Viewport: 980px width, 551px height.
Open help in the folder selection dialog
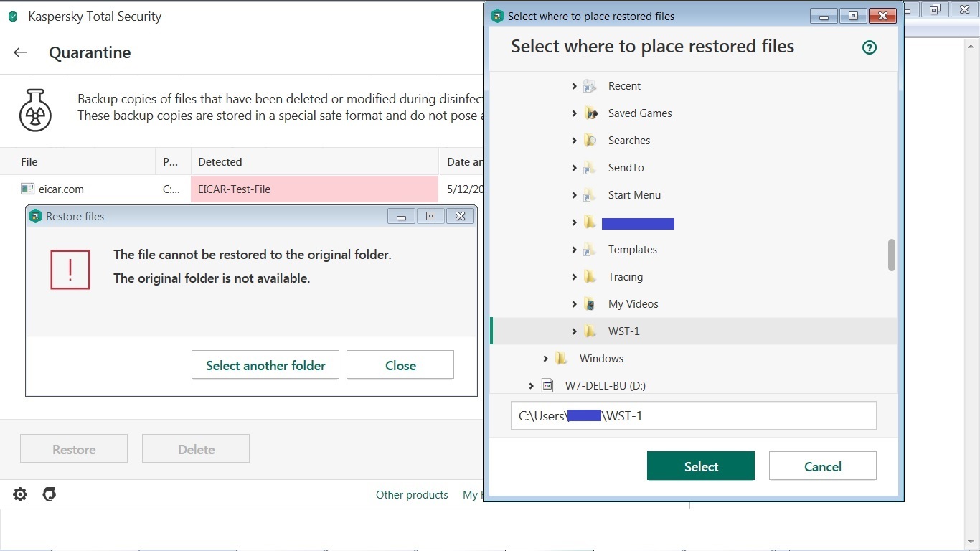point(870,47)
